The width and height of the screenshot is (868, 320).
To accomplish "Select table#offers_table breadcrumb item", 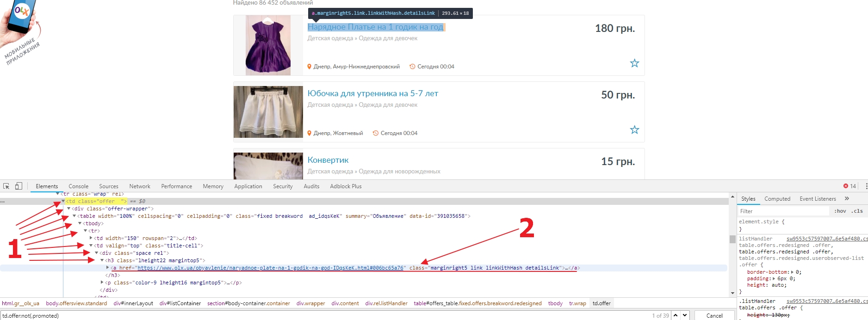I will coord(477,303).
